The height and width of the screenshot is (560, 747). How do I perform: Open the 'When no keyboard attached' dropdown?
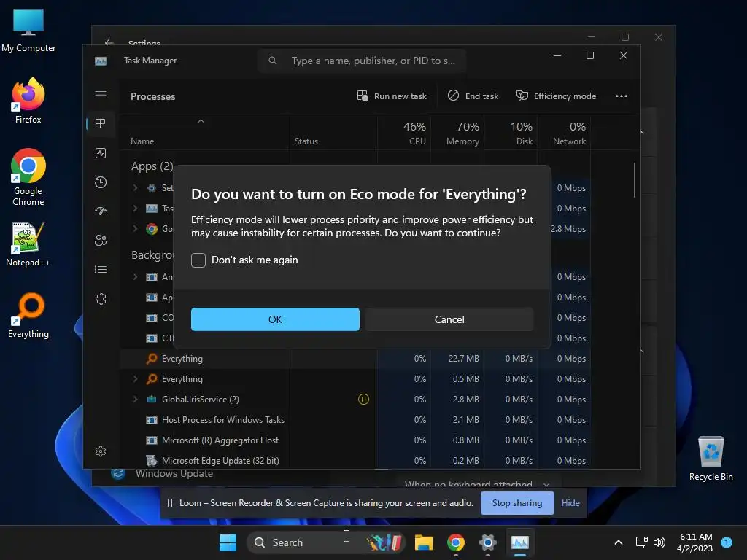tap(477, 484)
